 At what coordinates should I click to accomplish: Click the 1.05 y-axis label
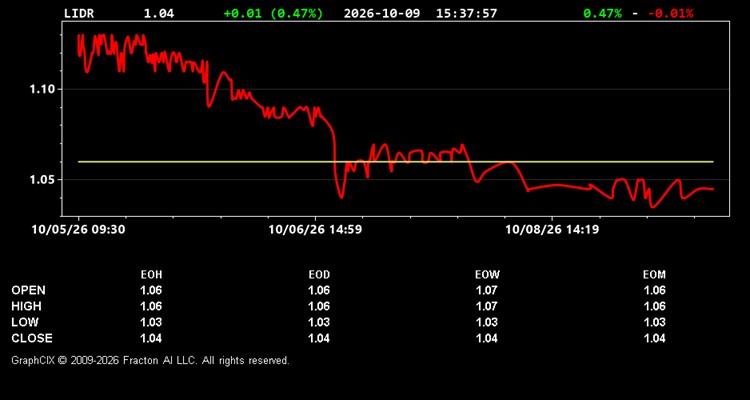pos(41,180)
